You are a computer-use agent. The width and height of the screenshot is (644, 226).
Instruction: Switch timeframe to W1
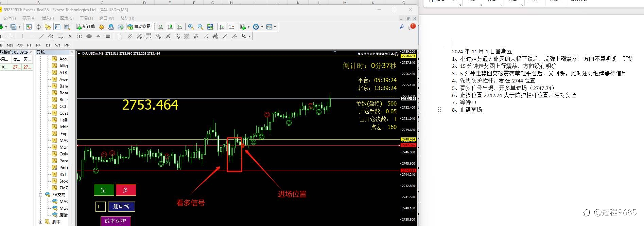pos(58,45)
